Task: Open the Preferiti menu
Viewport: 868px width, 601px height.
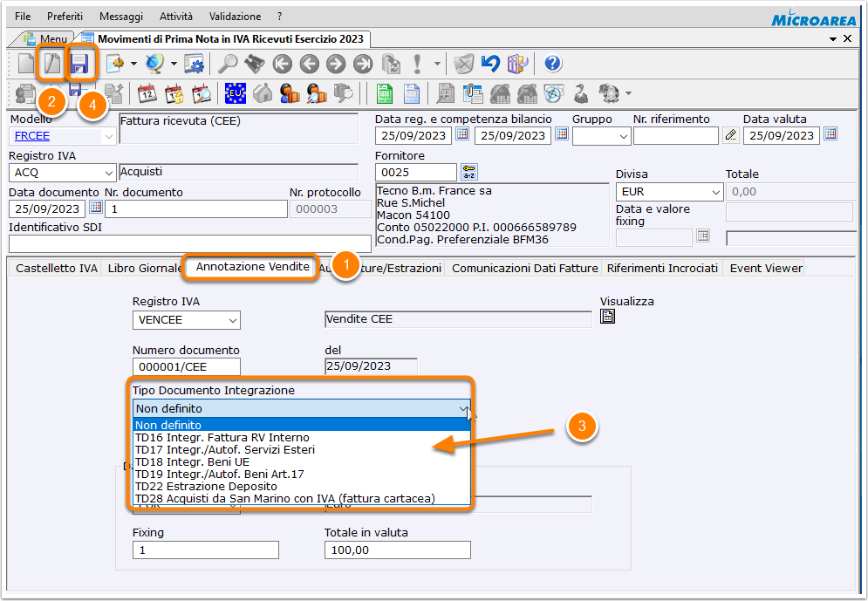Action: click(65, 17)
